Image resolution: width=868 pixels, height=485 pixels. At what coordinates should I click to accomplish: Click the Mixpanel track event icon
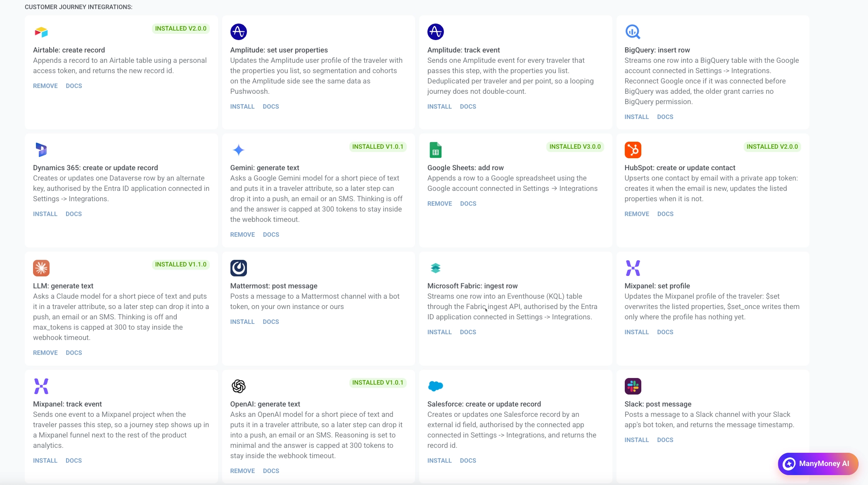pyautogui.click(x=41, y=386)
